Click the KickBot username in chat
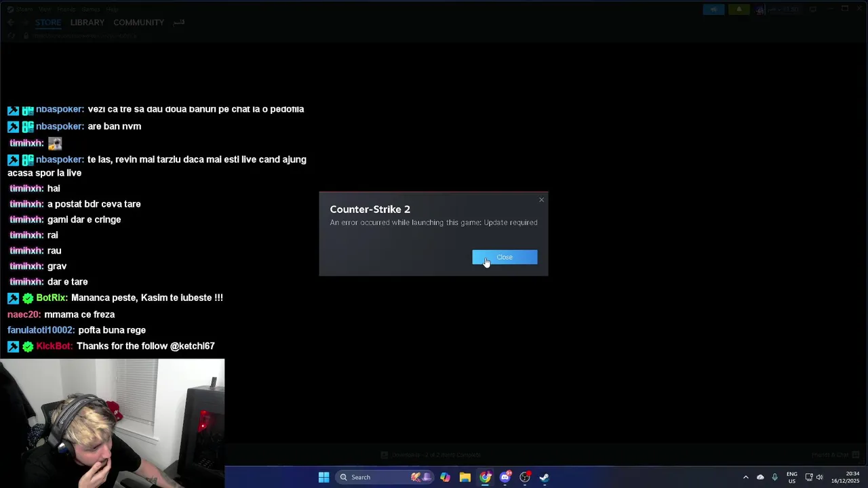This screenshot has height=488, width=868. click(x=54, y=346)
